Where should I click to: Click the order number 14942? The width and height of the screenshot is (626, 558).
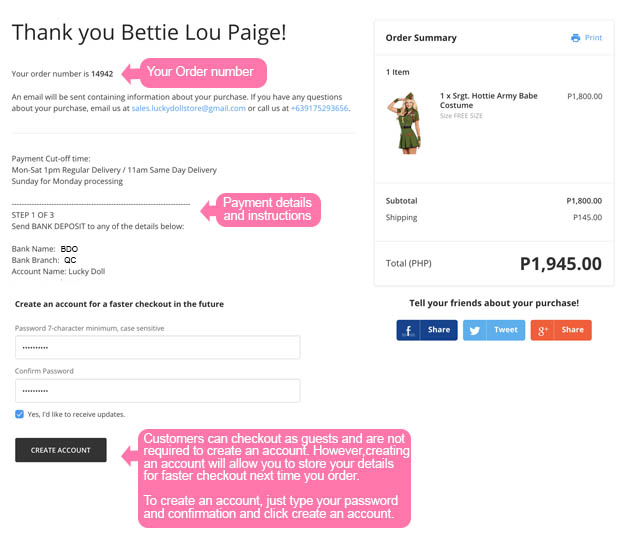click(x=102, y=74)
